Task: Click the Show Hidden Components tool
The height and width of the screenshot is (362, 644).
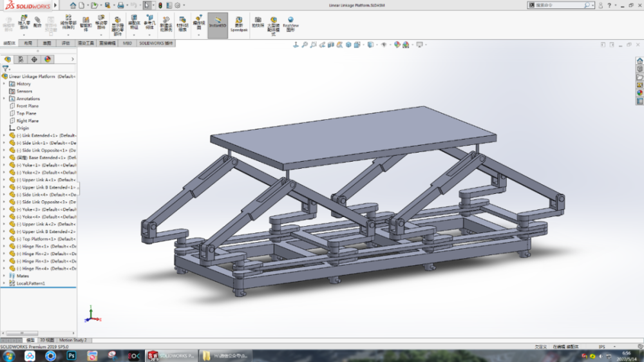Action: pyautogui.click(x=117, y=26)
